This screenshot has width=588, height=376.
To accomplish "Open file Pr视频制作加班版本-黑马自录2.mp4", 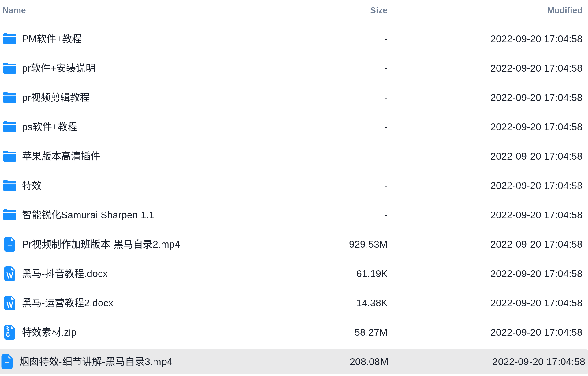I will tap(101, 244).
